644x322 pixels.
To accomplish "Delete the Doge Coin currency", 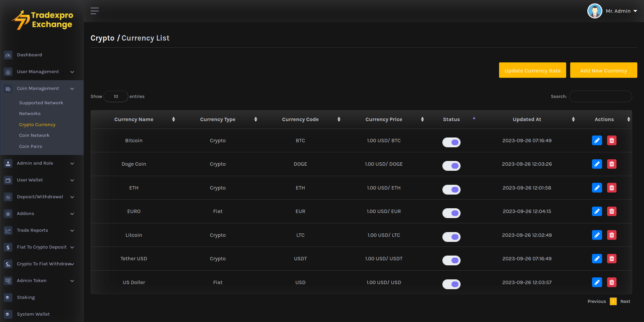I will tap(611, 164).
